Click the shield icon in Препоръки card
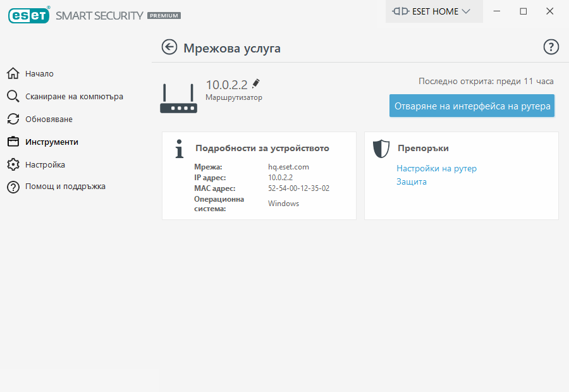Viewport: 569px width, 392px height. click(381, 149)
